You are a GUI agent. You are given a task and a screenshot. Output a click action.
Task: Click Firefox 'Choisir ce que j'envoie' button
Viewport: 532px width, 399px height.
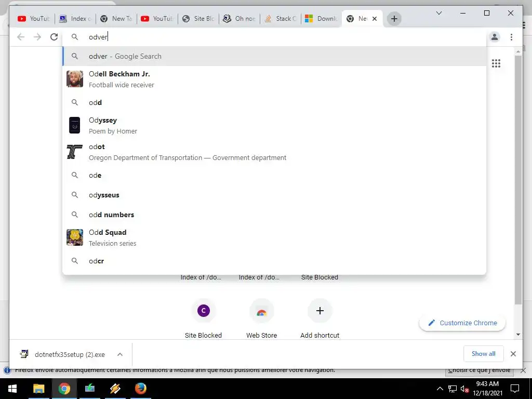coord(478,371)
